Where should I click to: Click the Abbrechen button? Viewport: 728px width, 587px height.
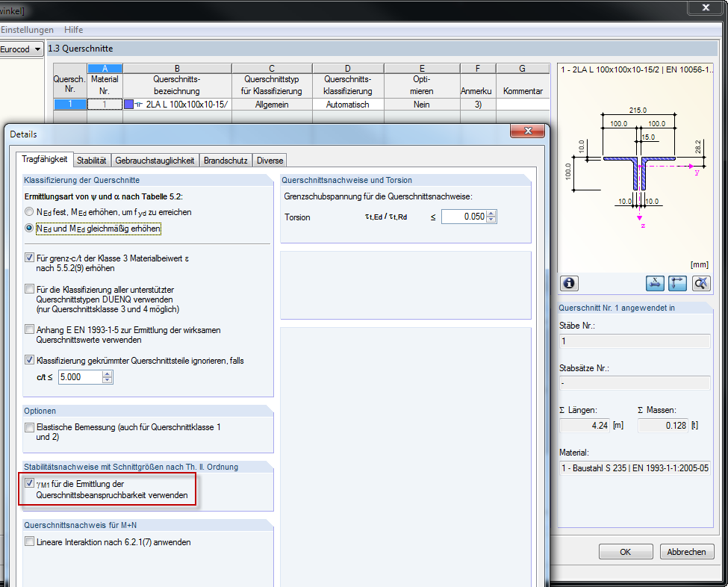686,552
